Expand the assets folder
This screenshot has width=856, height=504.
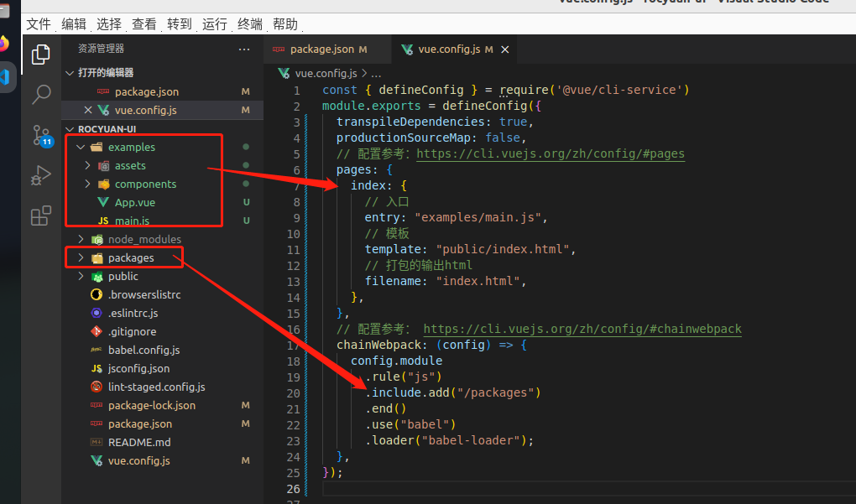pyautogui.click(x=87, y=165)
